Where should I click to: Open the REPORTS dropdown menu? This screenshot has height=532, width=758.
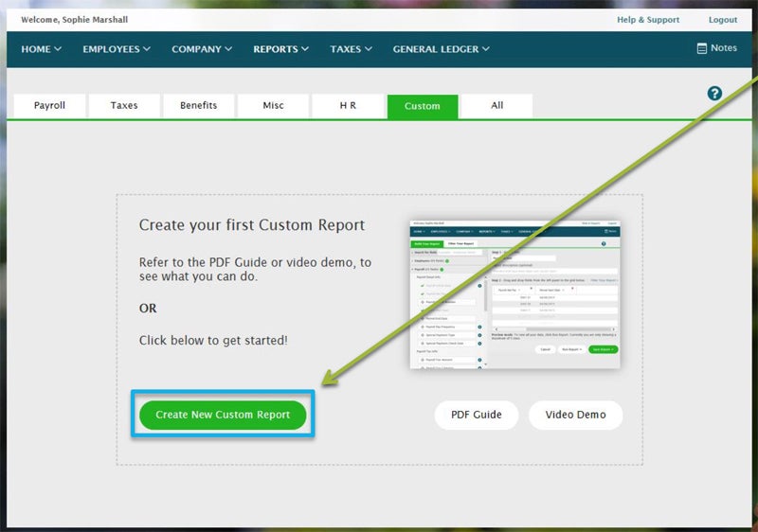point(280,49)
